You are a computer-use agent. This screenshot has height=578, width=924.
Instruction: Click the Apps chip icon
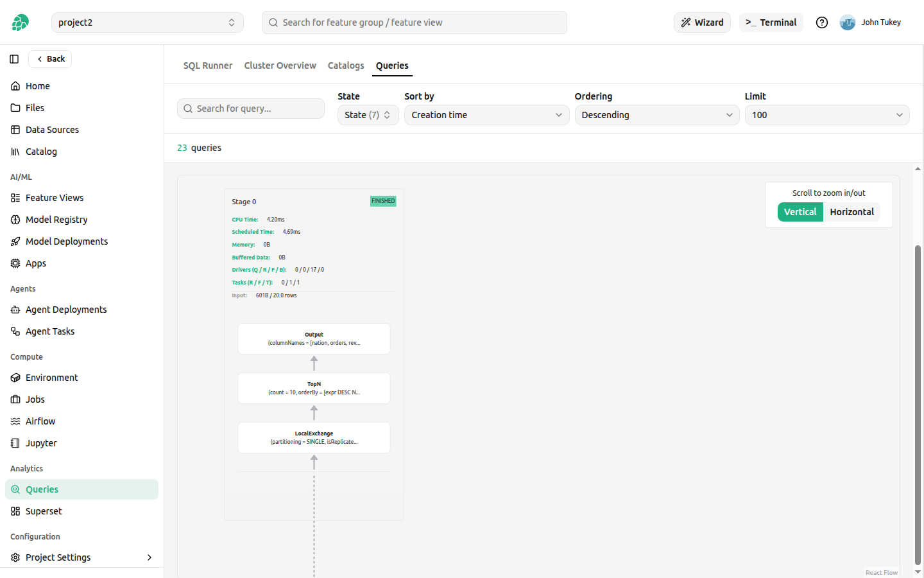pos(15,263)
